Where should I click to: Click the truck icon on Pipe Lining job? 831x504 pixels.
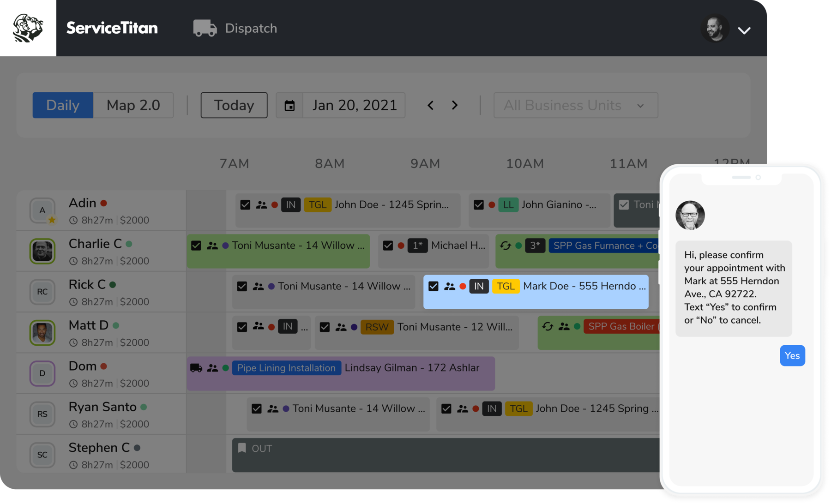click(196, 368)
